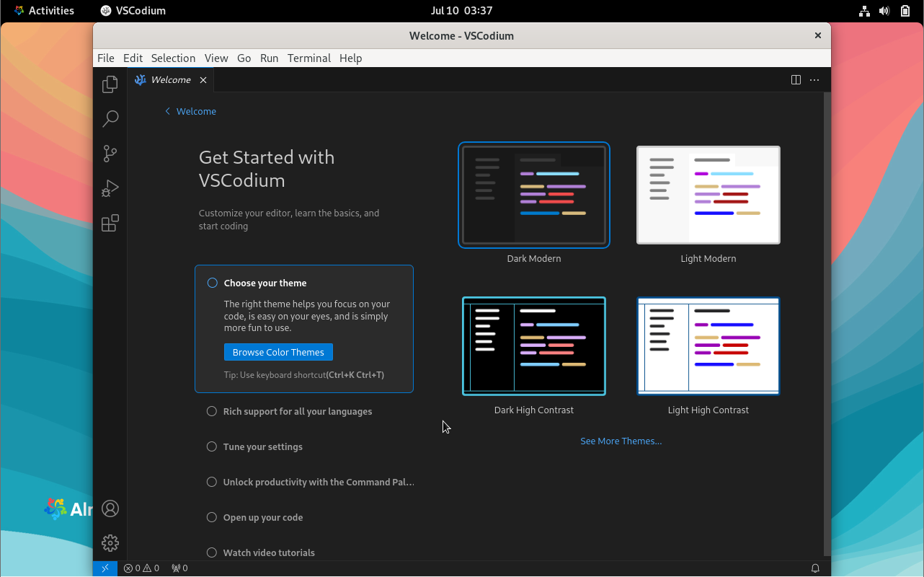The image size is (924, 577).
Task: Choose the Light Modern theme thumbnail
Action: pyautogui.click(x=708, y=195)
